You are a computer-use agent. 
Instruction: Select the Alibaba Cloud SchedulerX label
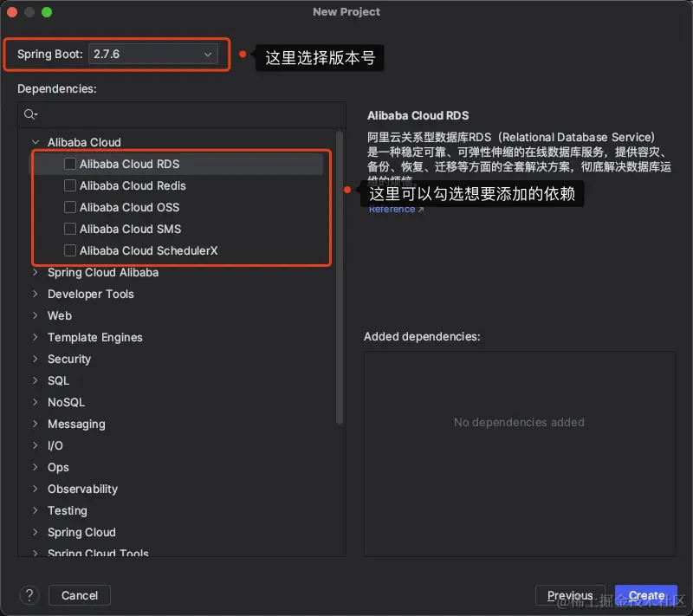coord(148,250)
